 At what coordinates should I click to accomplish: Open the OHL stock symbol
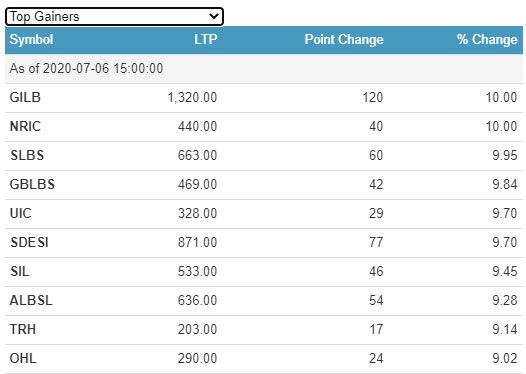(x=23, y=358)
